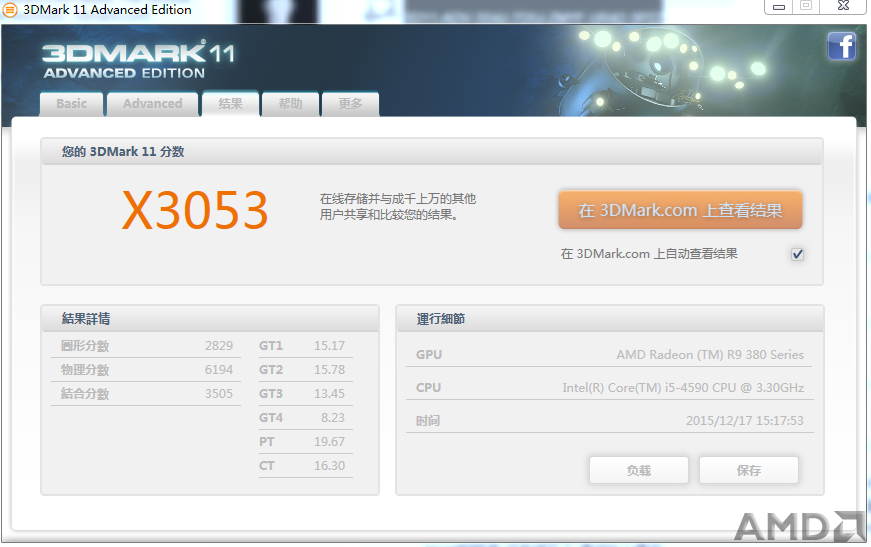Click the GT4 result 8.23
Viewport: 871px width, 547px height.
(x=333, y=417)
